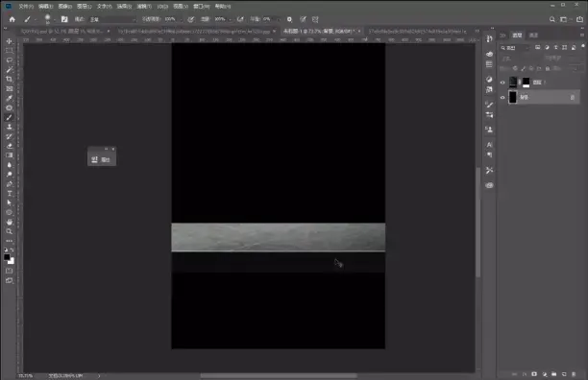Select the Hand tool
Screen dimensions: 588x380
10,222
